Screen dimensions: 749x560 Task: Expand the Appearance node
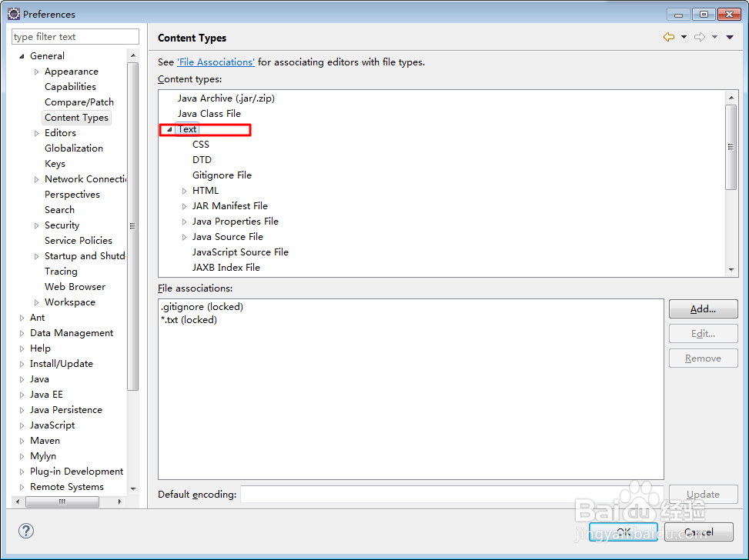36,72
